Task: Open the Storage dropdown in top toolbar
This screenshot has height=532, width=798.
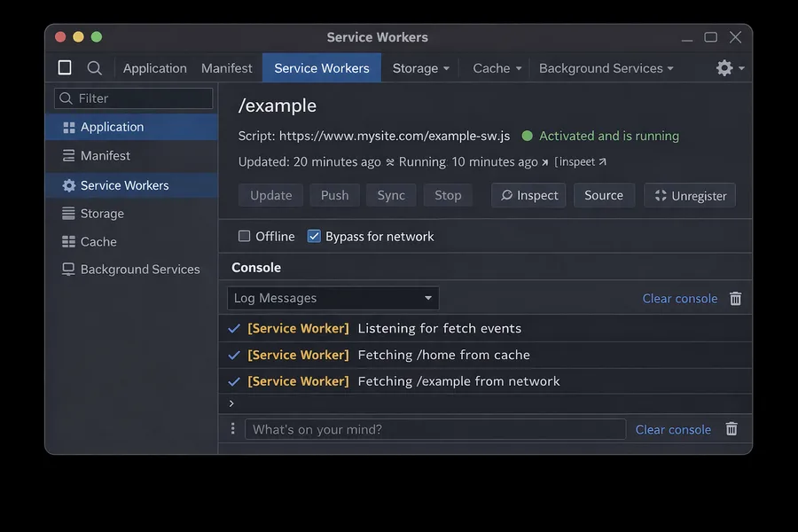Action: coord(421,68)
